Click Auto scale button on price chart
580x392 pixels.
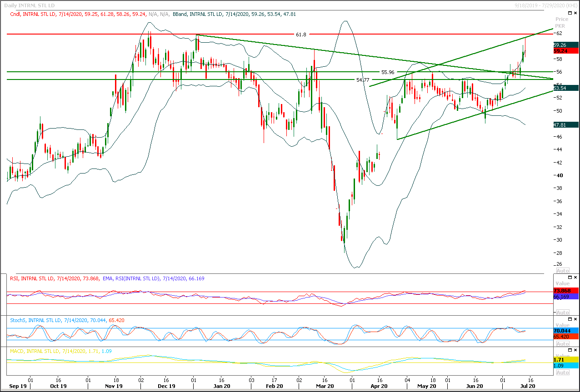tap(563, 270)
